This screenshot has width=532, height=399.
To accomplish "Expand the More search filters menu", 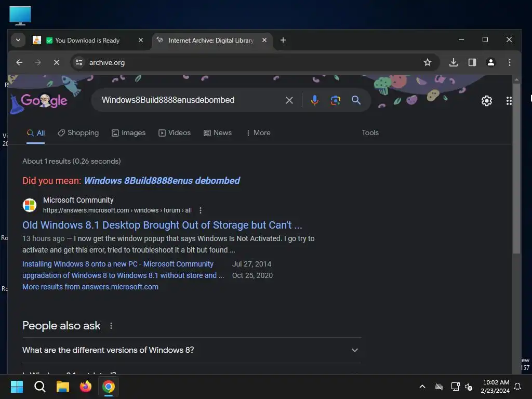I will pyautogui.click(x=258, y=133).
